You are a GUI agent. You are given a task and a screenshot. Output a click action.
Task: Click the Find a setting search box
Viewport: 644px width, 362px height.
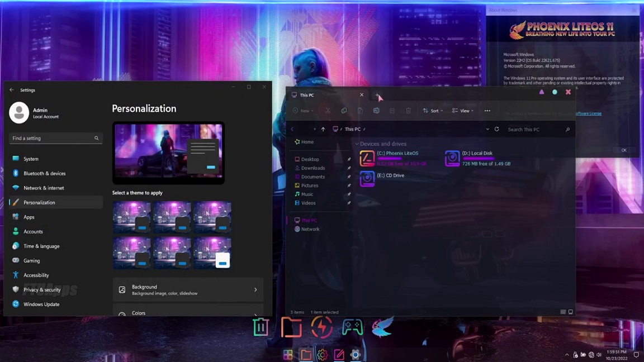pos(55,139)
